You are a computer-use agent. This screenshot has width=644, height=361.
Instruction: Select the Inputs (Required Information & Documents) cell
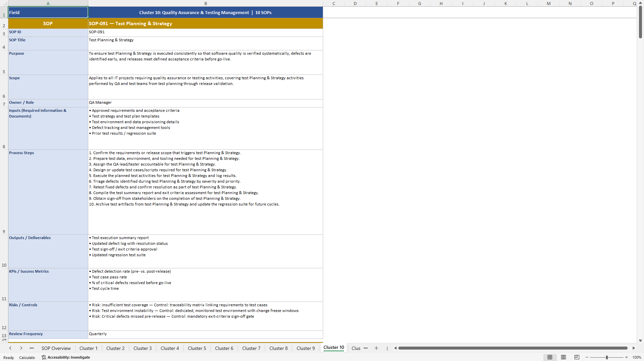(x=48, y=128)
